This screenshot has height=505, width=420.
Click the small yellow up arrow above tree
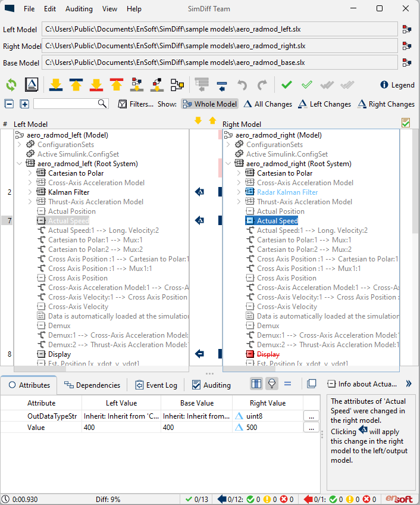tap(212, 120)
